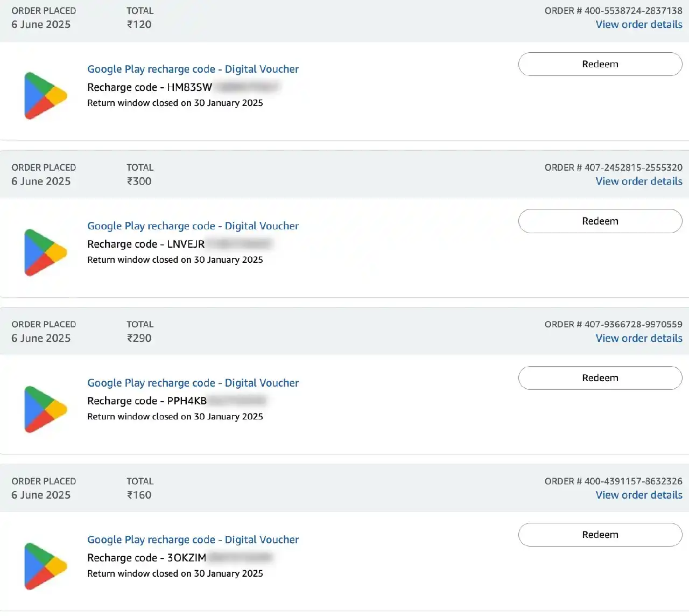Click Google Play logo for the ₹290 order
Screen dimensions: 689x616
click(x=46, y=409)
